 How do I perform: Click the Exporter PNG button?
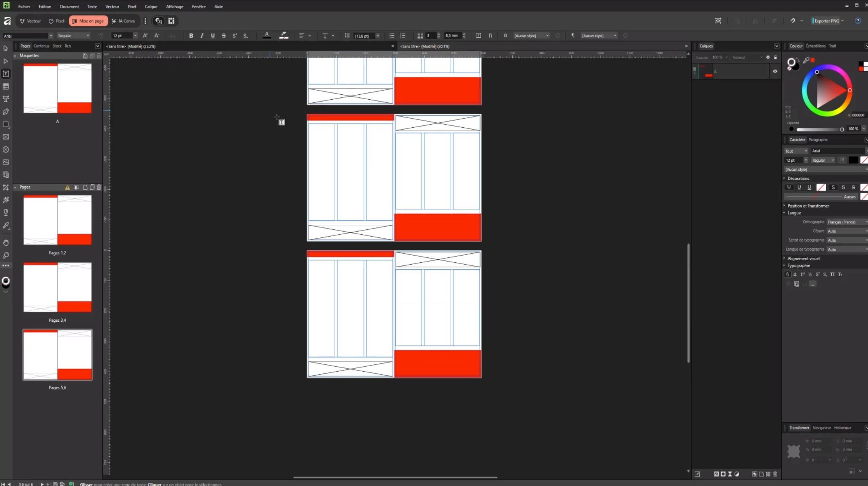826,21
